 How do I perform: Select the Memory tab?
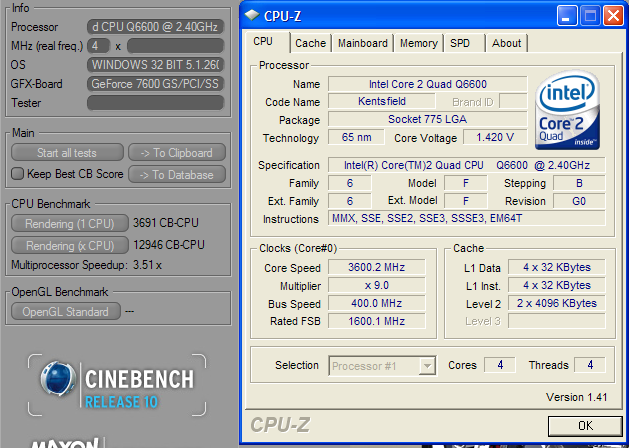click(x=418, y=43)
